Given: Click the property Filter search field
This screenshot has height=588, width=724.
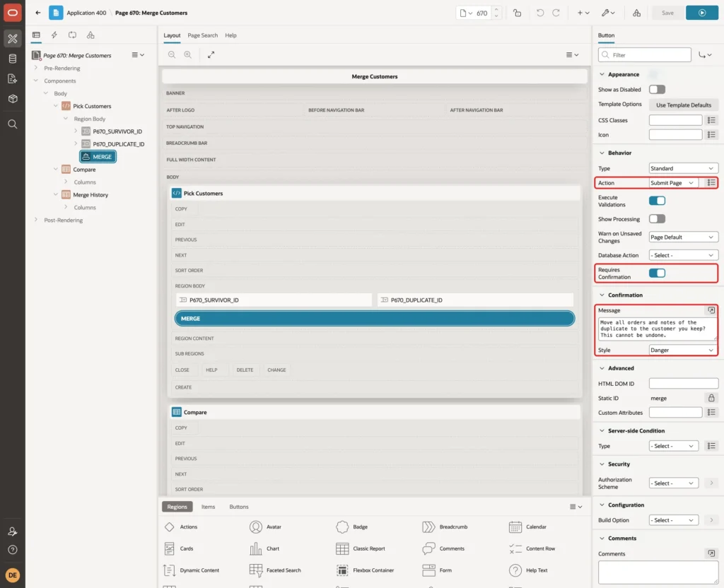Looking at the screenshot, I should pos(645,55).
